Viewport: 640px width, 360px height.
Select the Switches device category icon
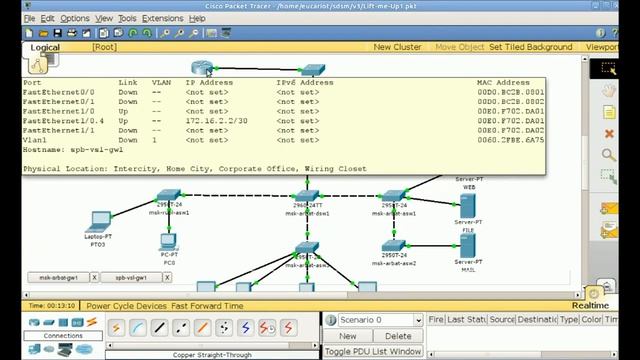click(49, 322)
